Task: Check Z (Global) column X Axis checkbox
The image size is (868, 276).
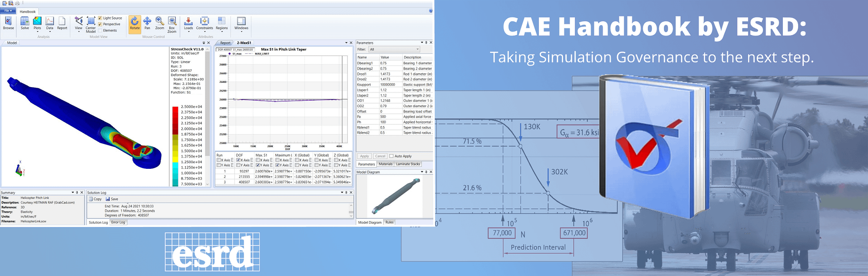Action: [336, 160]
